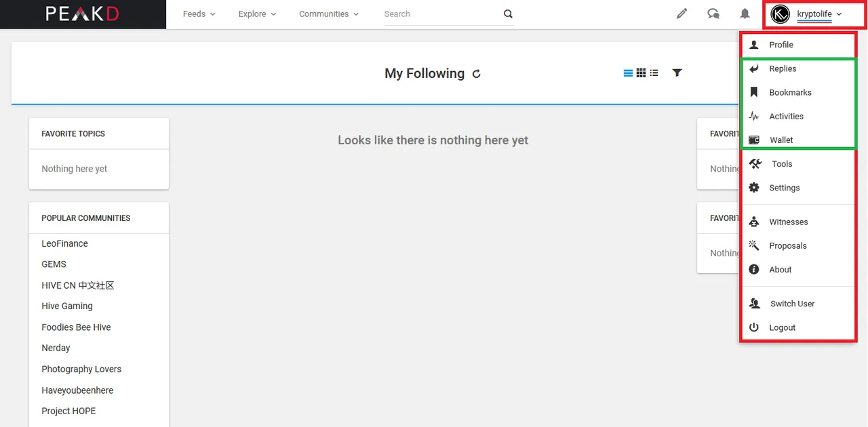Go to Photography Lovers community
Viewport: 868px width, 427px height.
point(81,369)
